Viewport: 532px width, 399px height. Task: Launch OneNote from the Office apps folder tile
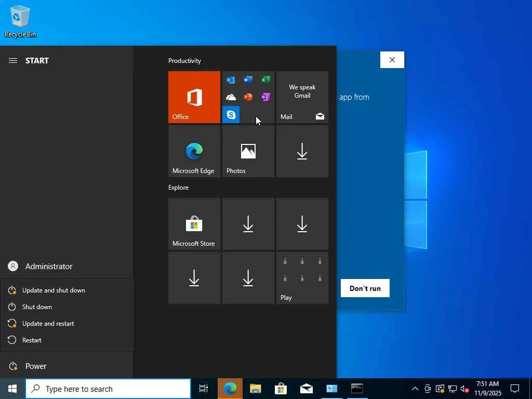click(265, 97)
